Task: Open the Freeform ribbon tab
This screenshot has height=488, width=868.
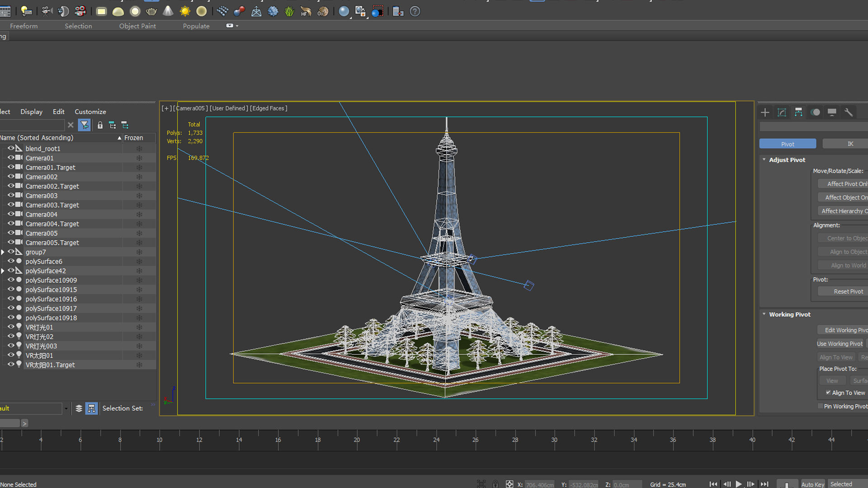Action: point(24,26)
